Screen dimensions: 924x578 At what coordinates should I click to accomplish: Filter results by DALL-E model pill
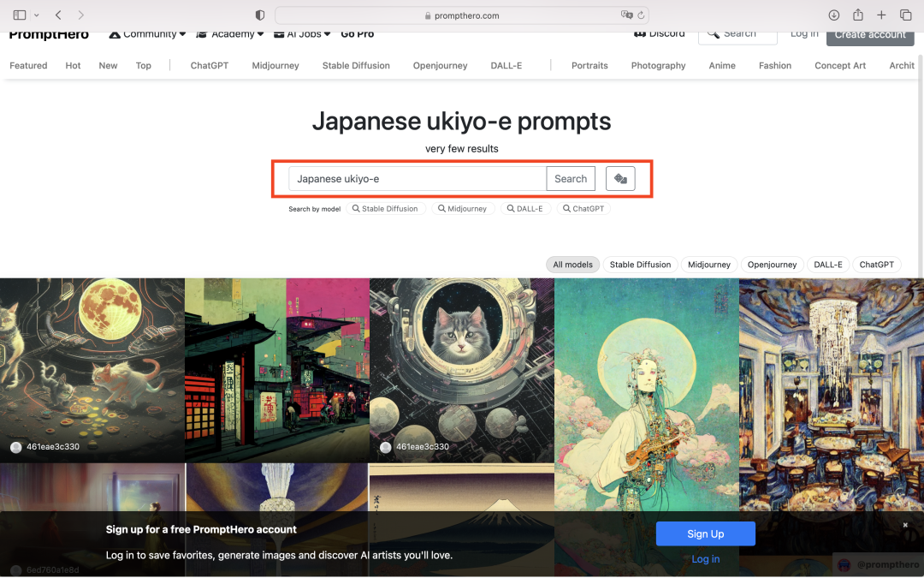(828, 265)
